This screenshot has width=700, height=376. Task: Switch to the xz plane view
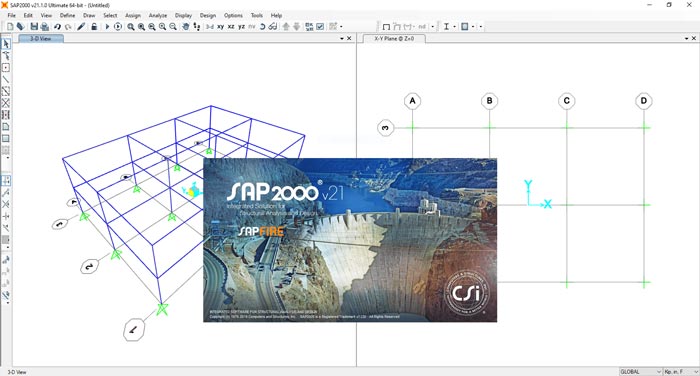(231, 27)
